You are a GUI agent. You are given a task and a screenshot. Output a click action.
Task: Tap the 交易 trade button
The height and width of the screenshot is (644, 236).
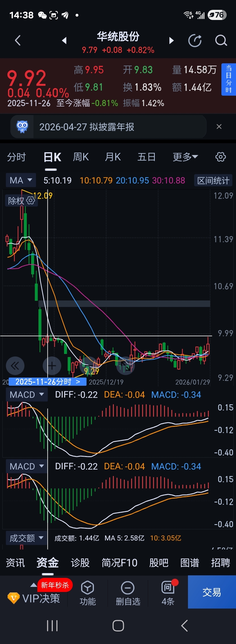(212, 592)
